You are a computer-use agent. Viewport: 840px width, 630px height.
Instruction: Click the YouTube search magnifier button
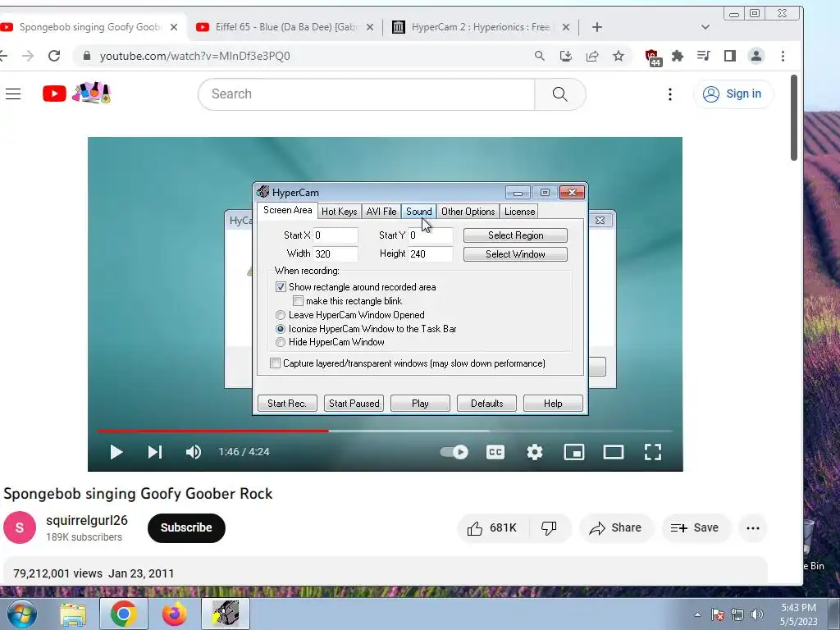click(559, 94)
